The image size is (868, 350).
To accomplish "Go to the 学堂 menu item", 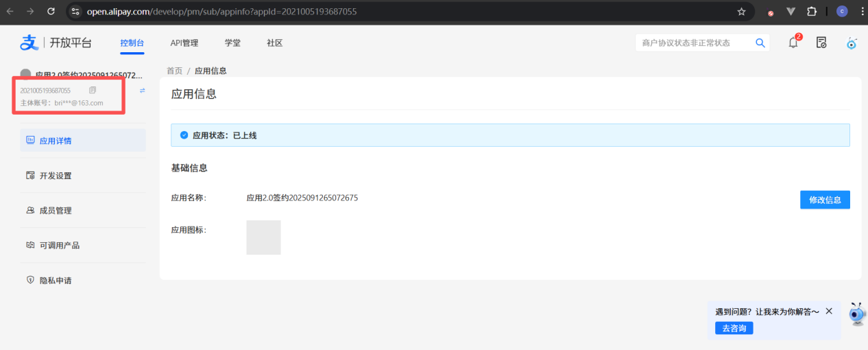I will click(x=232, y=43).
